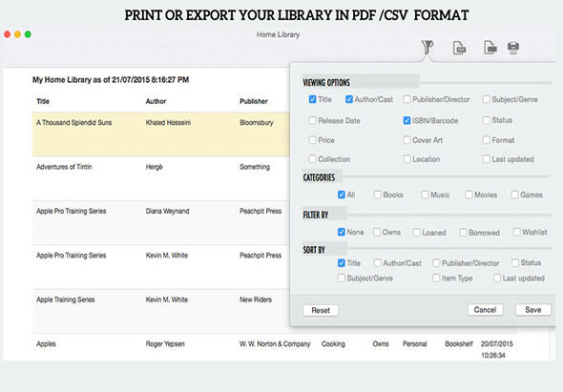Click the Bookshelf location cell
The image size is (563, 392).
click(459, 344)
